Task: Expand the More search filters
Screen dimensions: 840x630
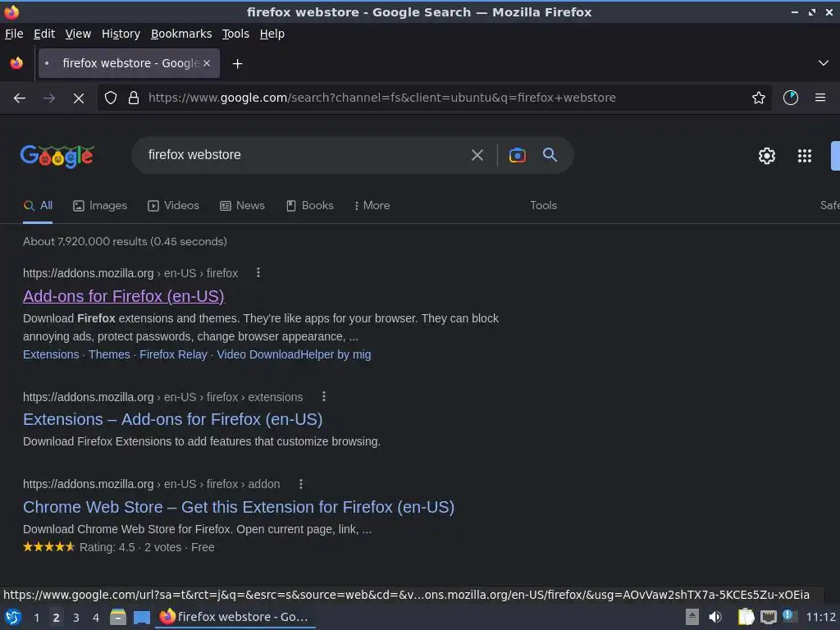Action: [x=372, y=206]
